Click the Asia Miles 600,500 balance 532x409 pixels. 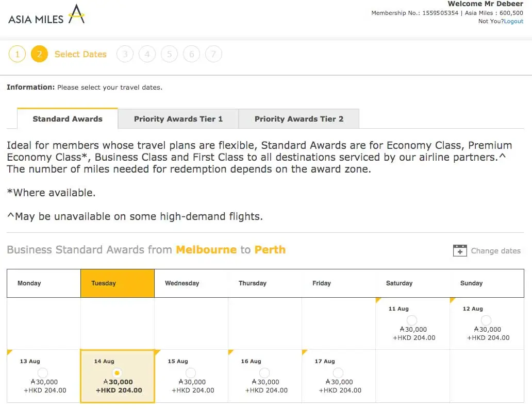[494, 13]
